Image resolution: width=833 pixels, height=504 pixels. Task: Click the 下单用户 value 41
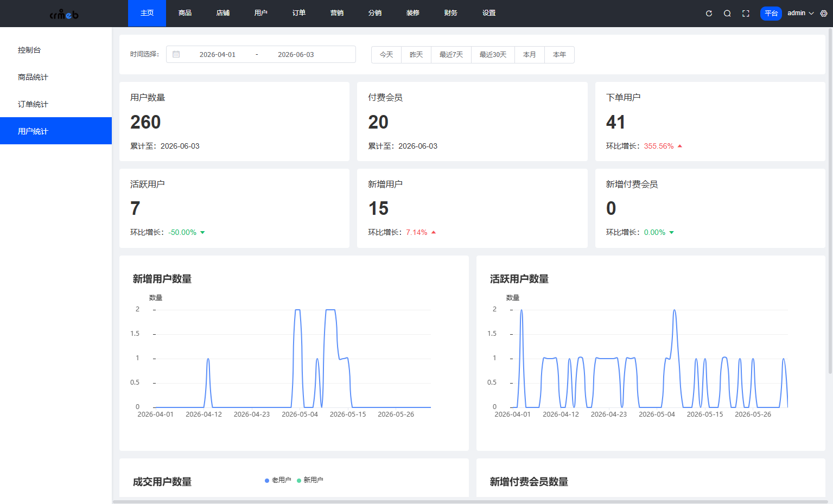tap(616, 122)
